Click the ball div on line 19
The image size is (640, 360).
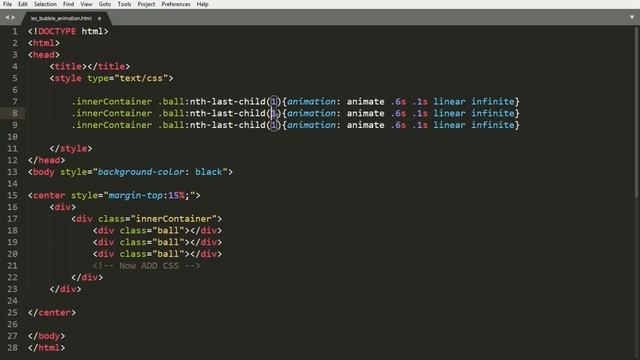click(157, 242)
